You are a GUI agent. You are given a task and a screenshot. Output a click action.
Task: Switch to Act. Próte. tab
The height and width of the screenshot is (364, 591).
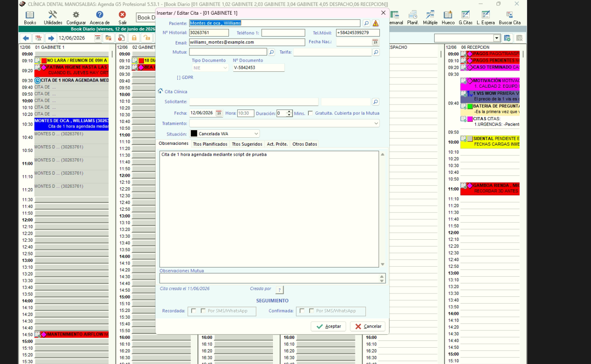pos(277,144)
